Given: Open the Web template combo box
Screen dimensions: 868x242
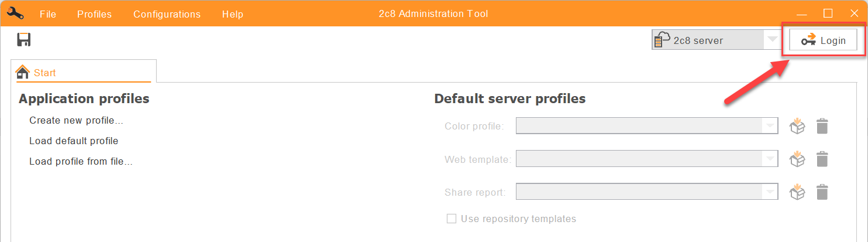Looking at the screenshot, I should [647, 158].
